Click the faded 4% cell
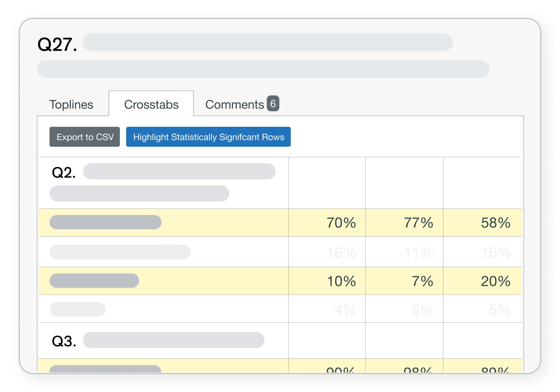The height and width of the screenshot is (392, 560). pyautogui.click(x=345, y=310)
